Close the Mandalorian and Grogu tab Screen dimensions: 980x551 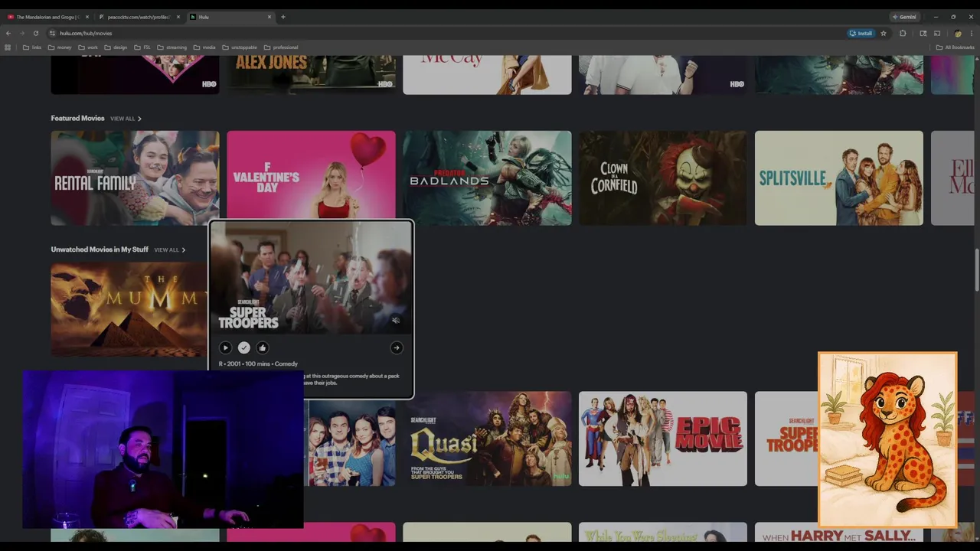(x=87, y=17)
